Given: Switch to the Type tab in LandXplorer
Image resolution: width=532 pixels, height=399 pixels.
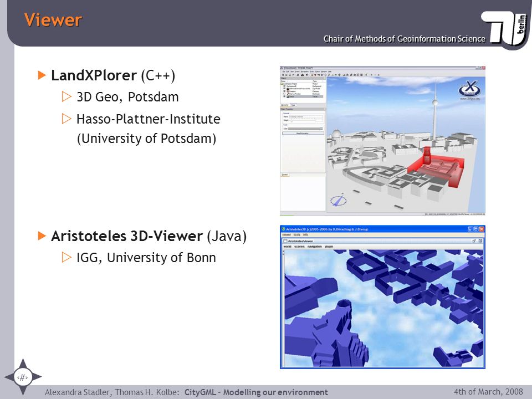Looking at the screenshot, I should pyautogui.click(x=294, y=105).
